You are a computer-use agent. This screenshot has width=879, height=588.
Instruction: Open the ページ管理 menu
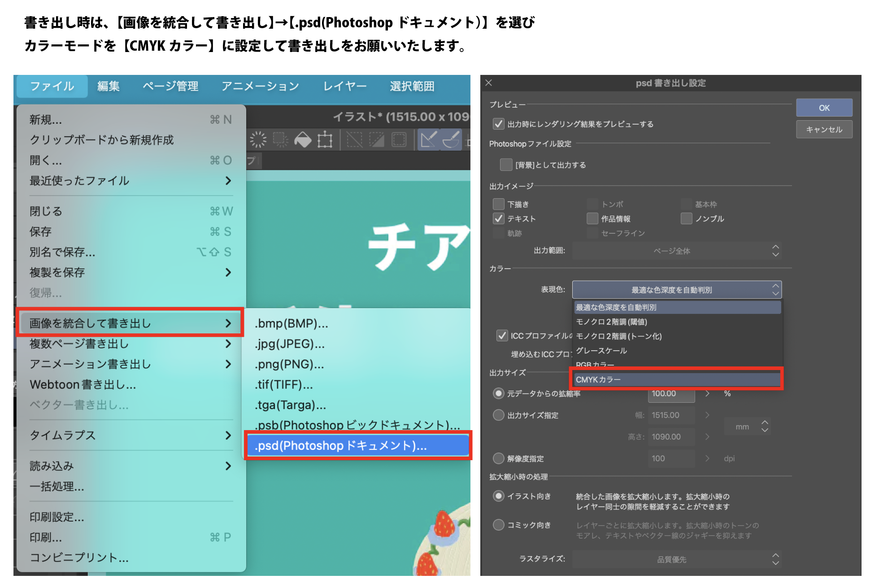(170, 86)
